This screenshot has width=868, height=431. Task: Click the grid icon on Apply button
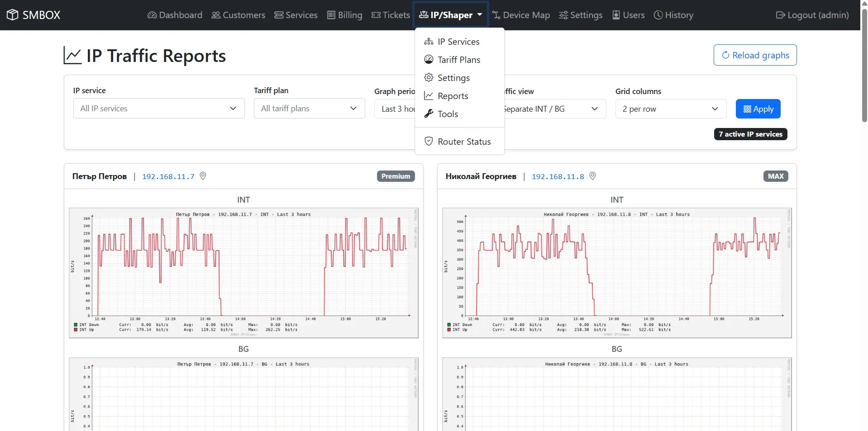click(x=747, y=109)
